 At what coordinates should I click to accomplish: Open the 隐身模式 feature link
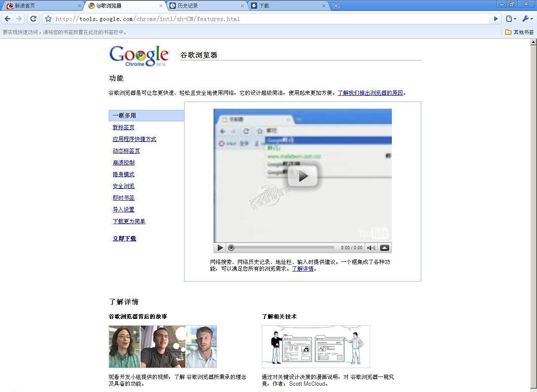pos(123,174)
